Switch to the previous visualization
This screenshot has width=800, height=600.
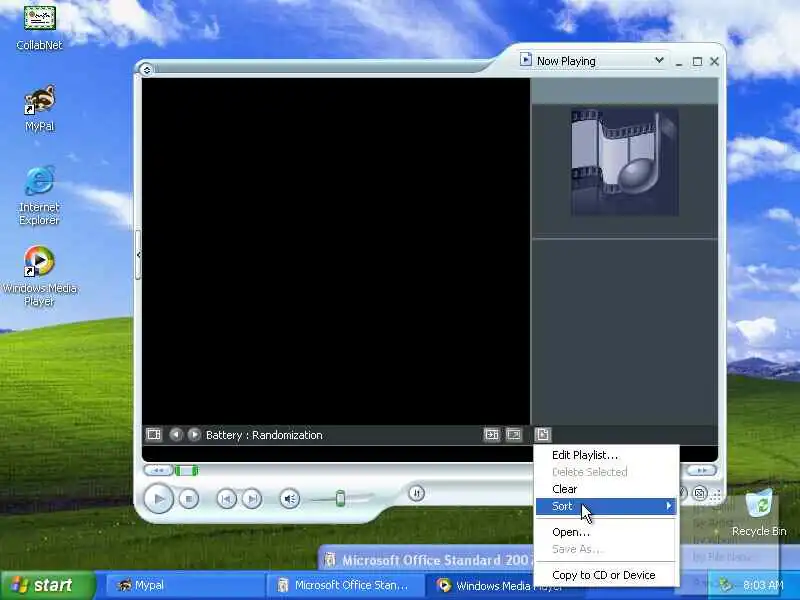[176, 435]
